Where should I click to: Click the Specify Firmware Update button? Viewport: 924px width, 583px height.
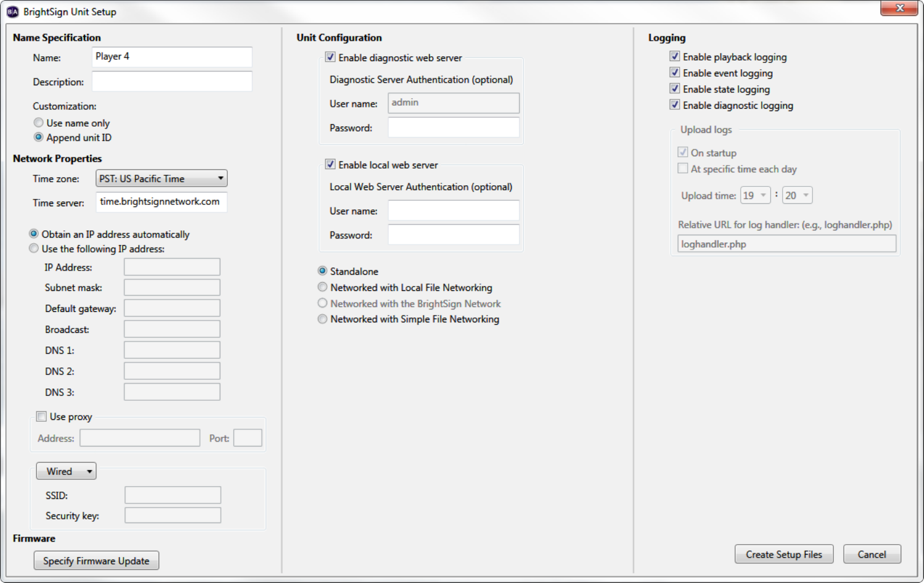pyautogui.click(x=96, y=561)
